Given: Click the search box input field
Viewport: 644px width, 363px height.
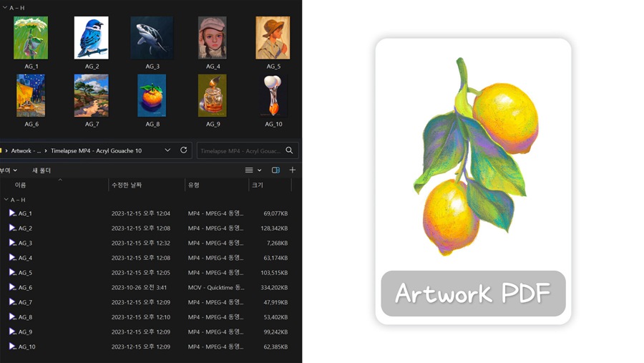Looking at the screenshot, I should [x=240, y=151].
